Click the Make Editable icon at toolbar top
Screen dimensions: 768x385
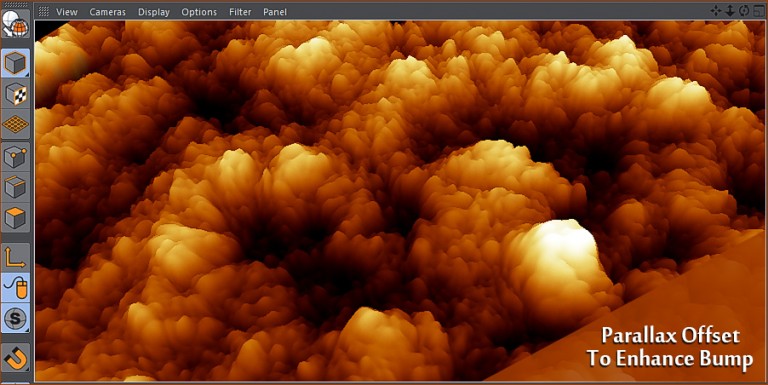[x=15, y=23]
